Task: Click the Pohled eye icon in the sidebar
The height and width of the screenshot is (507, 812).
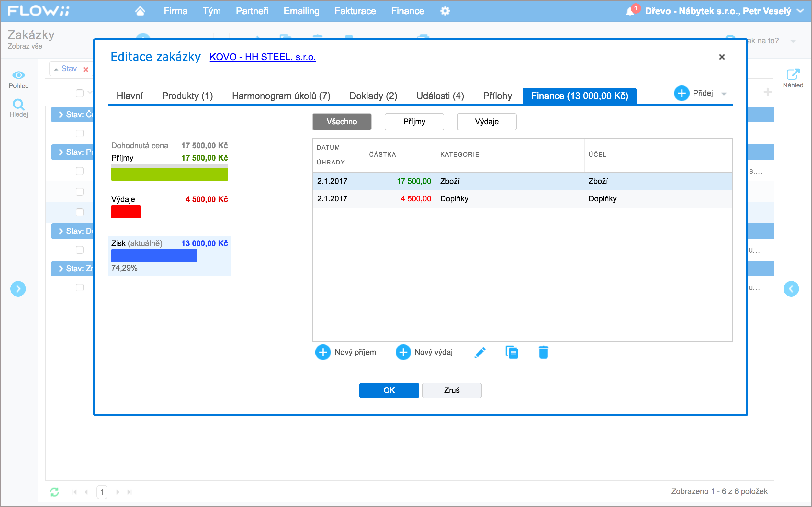Action: (18, 75)
